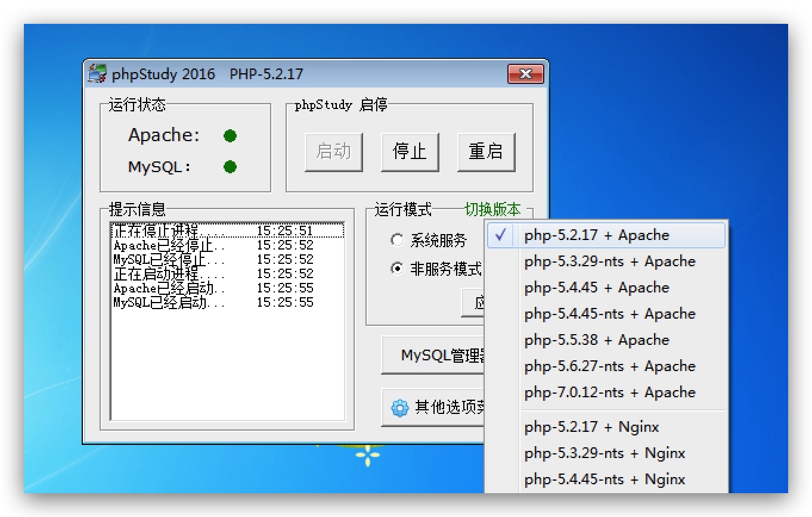This screenshot has height=517, width=812.
Task: Select the 系统服务 radio button
Action: pyautogui.click(x=396, y=240)
